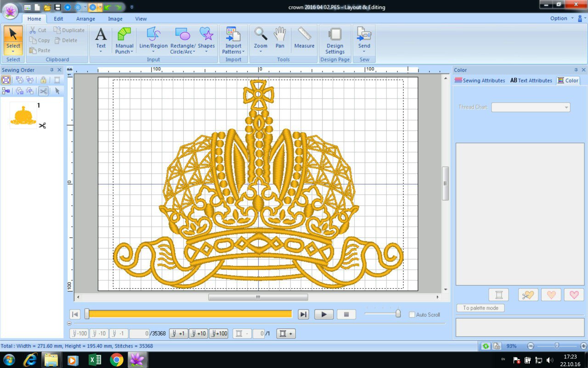Screen dimensions: 588x368
Task: Click the Send to machine icon
Action: tap(364, 35)
